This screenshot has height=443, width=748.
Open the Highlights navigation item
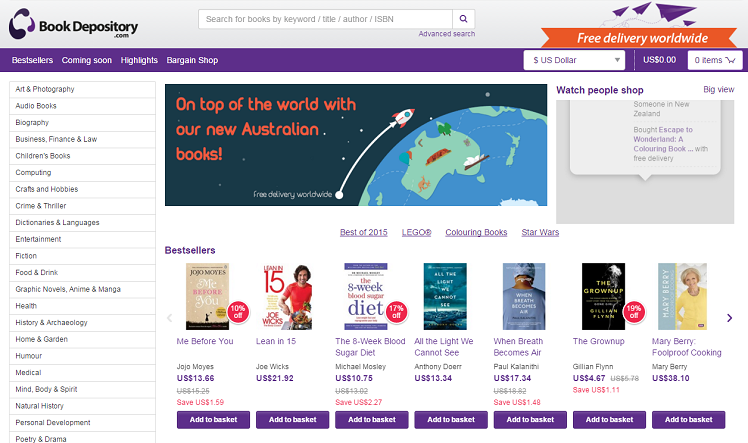(139, 60)
